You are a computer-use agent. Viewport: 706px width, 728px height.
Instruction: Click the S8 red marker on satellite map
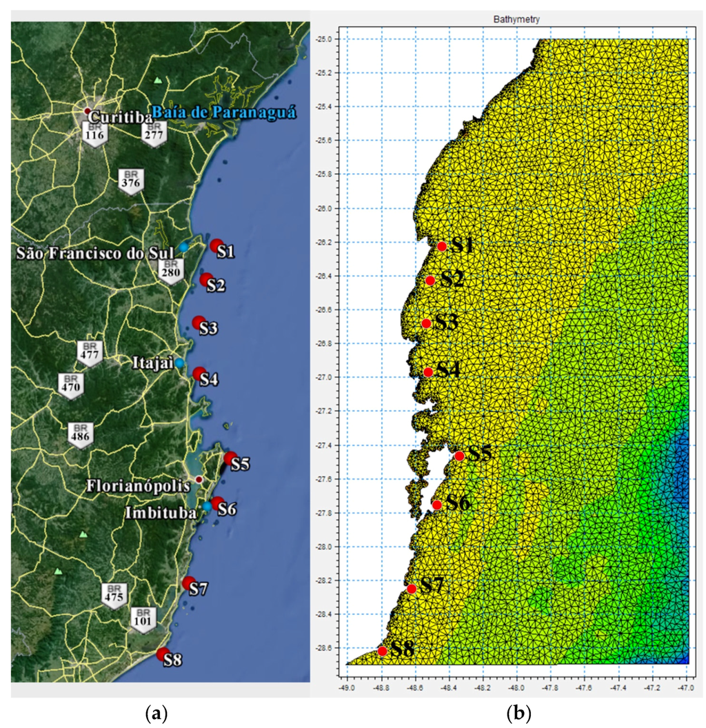163,654
